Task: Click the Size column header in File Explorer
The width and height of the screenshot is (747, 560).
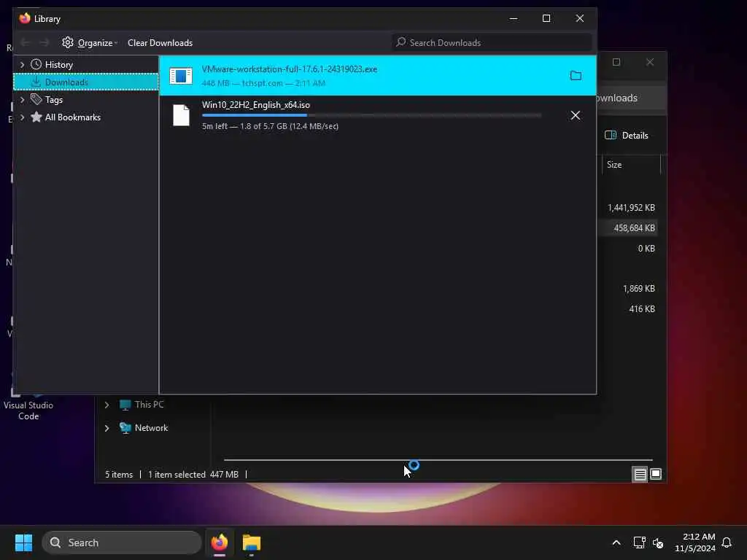Action: click(x=631, y=165)
